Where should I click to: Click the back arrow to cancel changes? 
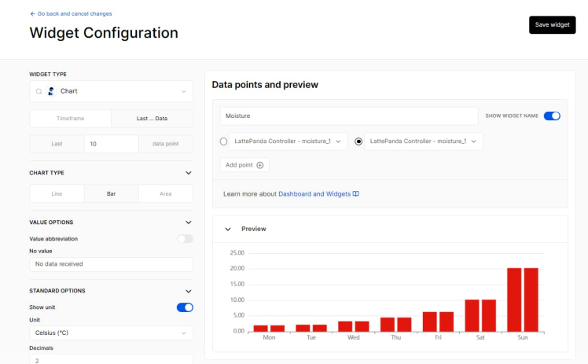coord(32,13)
